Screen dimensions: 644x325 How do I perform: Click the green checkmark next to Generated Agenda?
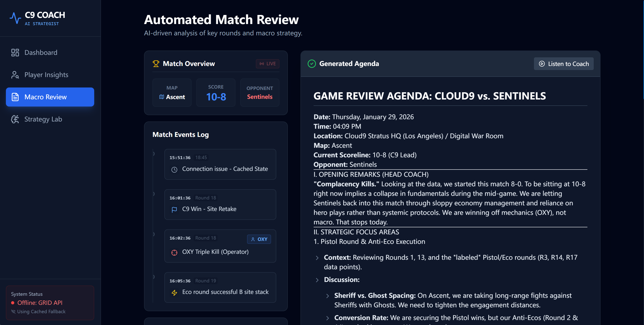(312, 64)
